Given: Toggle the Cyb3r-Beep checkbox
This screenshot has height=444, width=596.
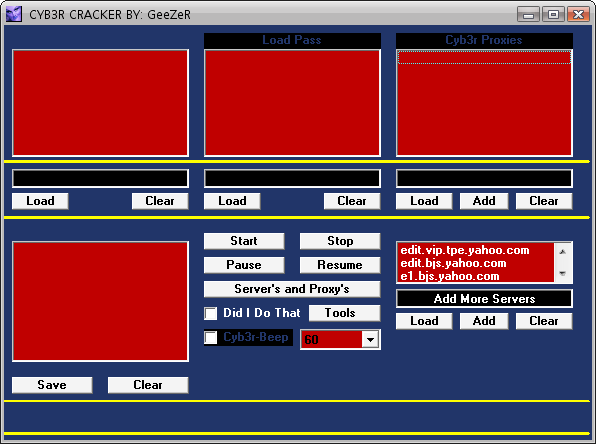Looking at the screenshot, I should 211,337.
